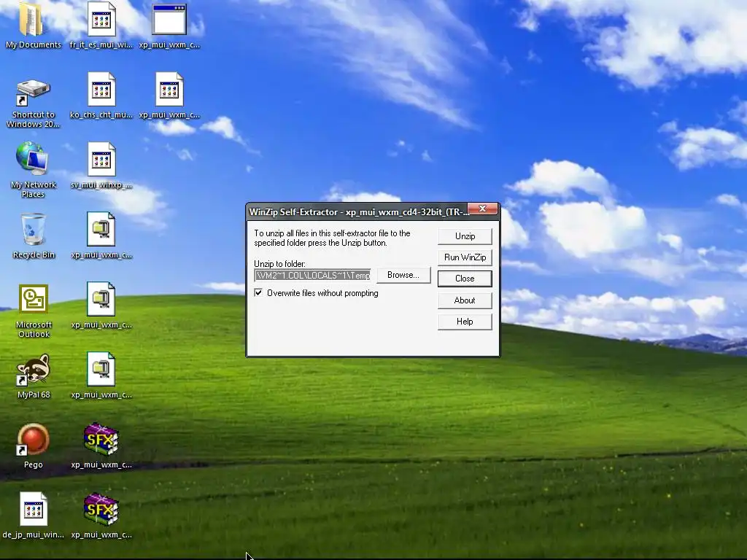Select the xp_mui_wxm_c... blank window application icon
This screenshot has width=747, height=560.
coord(169,19)
